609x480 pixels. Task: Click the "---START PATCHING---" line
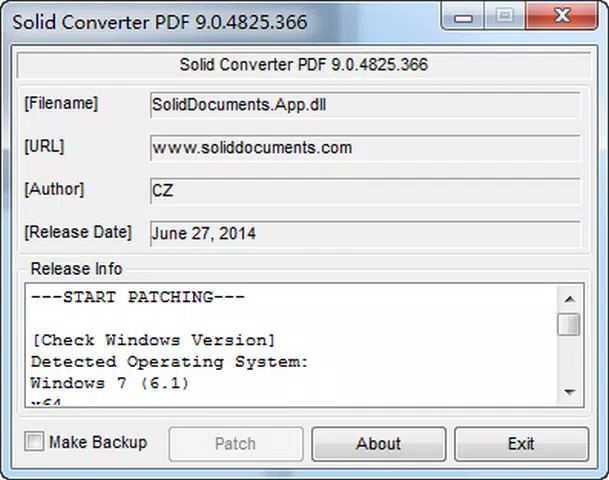point(137,297)
